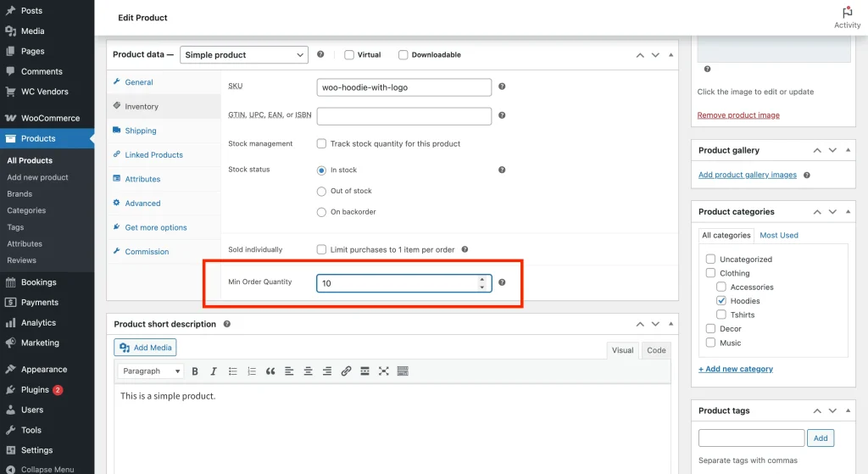Click the SKU input field
The width and height of the screenshot is (868, 474).
tap(403, 87)
